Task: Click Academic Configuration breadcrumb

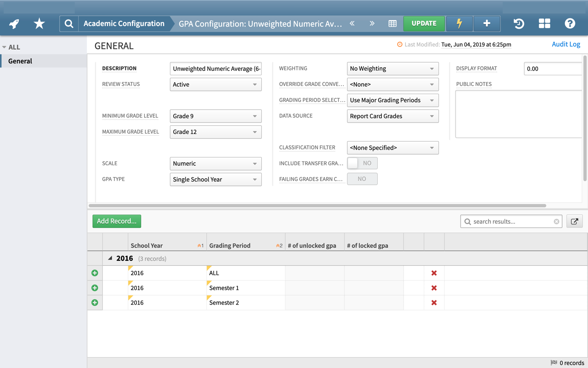Action: [x=124, y=24]
